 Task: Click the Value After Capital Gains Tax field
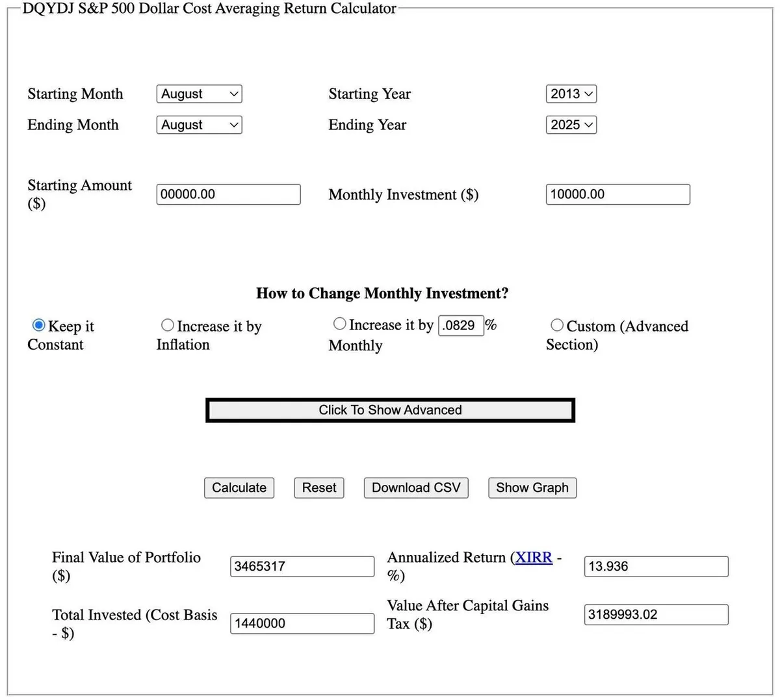656,614
